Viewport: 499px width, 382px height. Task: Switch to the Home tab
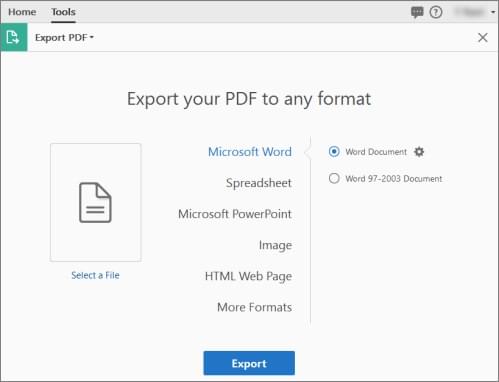pos(22,12)
